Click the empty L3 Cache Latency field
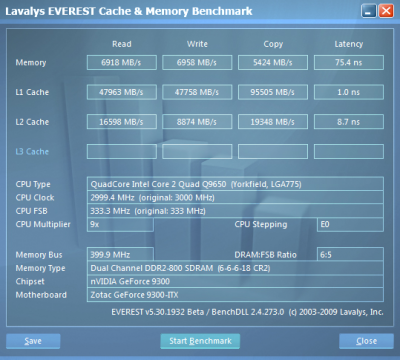Viewport: 400px width, 360px height. (x=349, y=151)
